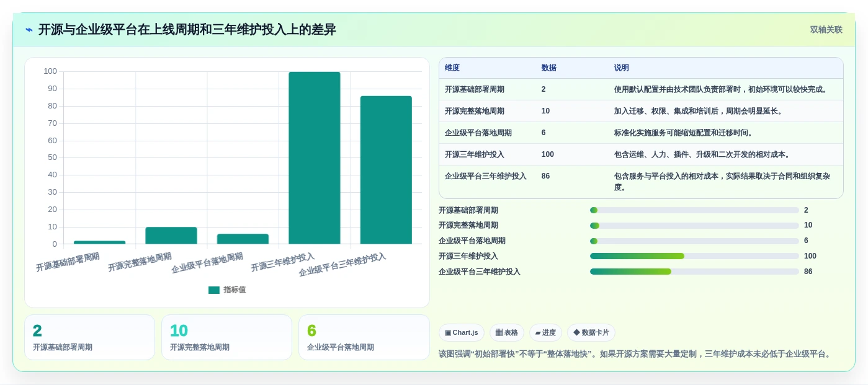Click x-axis label 开源基础部署周期
The width and height of the screenshot is (868, 385).
pyautogui.click(x=68, y=262)
